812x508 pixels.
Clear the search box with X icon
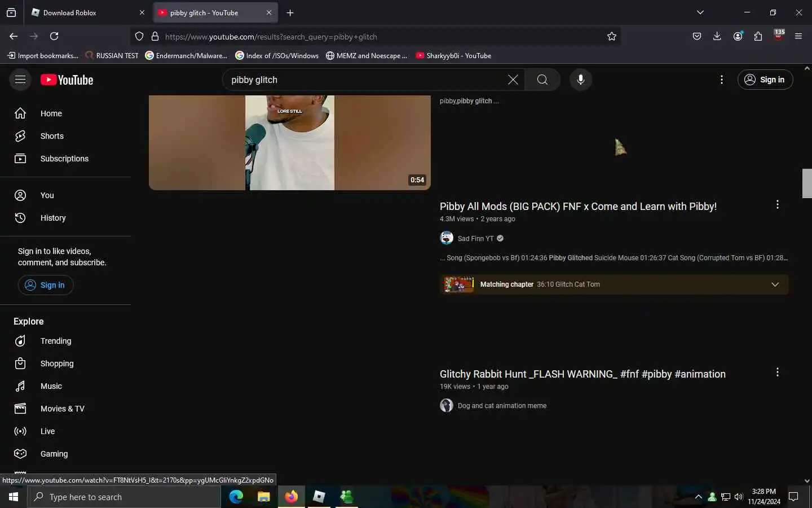pyautogui.click(x=513, y=80)
